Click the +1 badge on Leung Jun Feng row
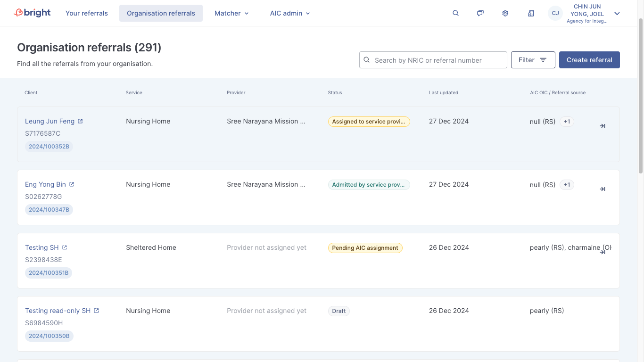 point(567,122)
